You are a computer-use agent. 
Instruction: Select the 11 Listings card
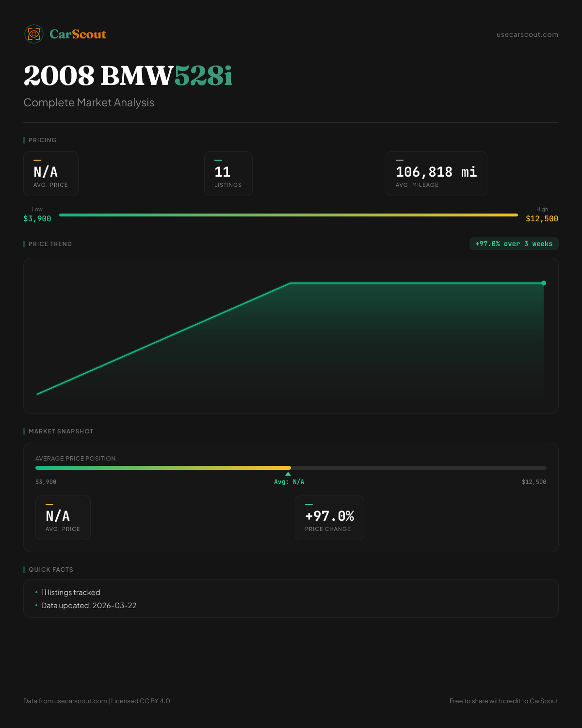(228, 174)
